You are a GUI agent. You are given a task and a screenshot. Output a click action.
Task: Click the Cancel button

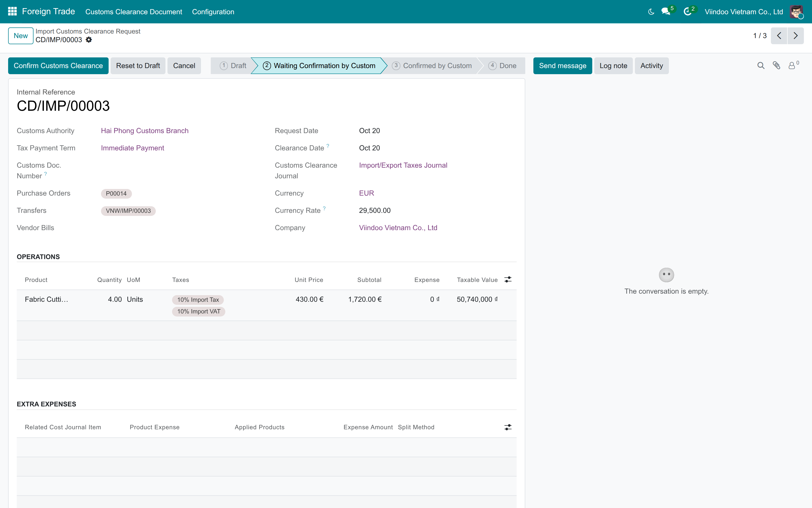[184, 66]
